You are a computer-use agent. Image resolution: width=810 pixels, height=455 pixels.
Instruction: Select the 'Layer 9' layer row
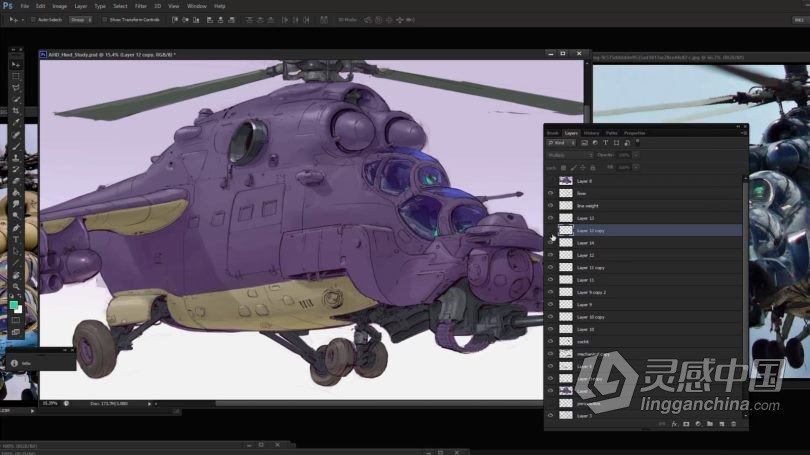644,305
